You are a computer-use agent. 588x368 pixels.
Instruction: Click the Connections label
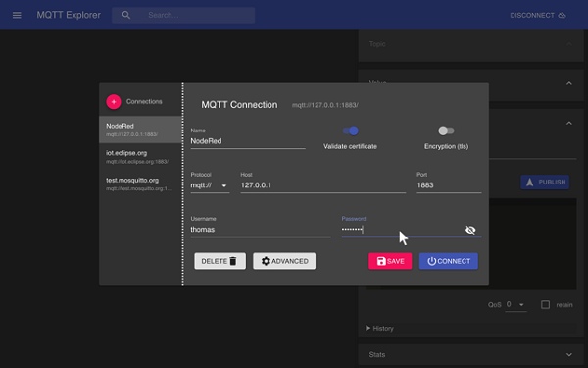144,101
